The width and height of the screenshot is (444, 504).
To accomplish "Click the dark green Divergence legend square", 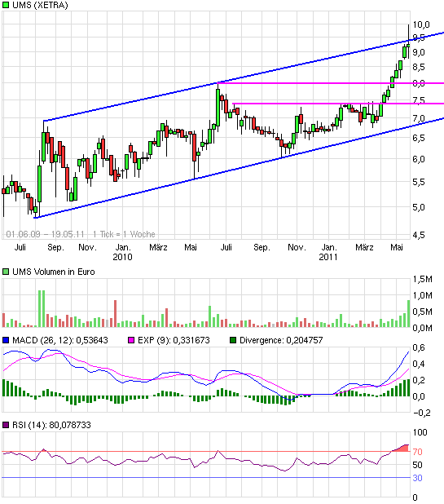I will (x=233, y=340).
